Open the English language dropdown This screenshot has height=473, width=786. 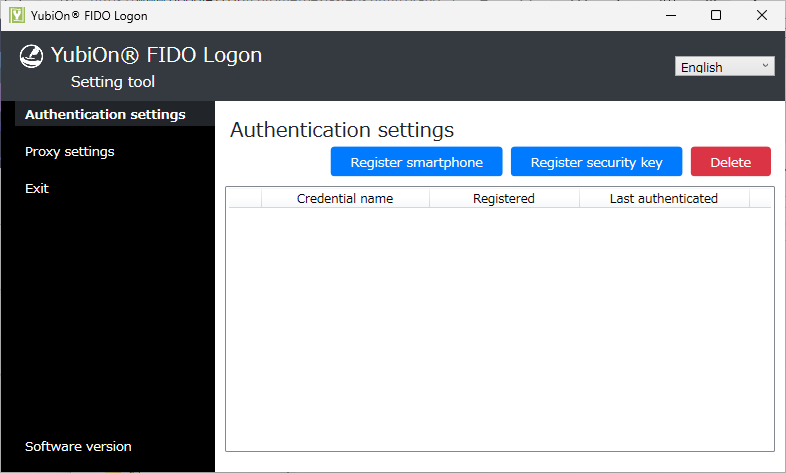pos(724,66)
